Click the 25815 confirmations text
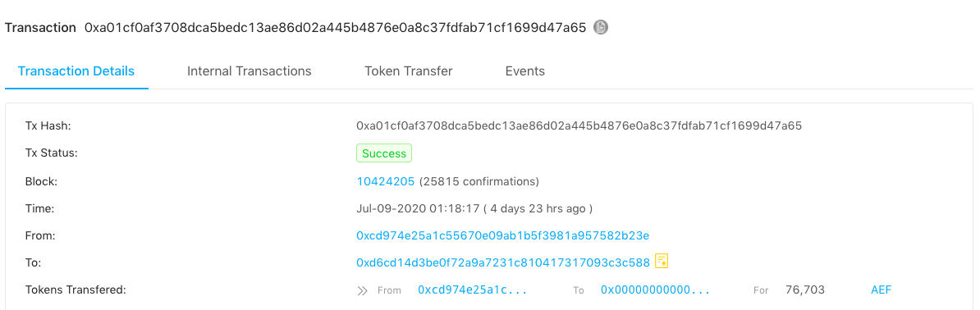 (x=479, y=182)
